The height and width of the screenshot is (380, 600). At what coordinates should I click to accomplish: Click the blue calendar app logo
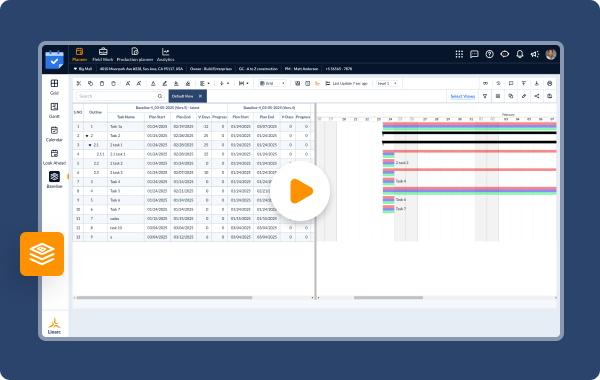(54, 59)
